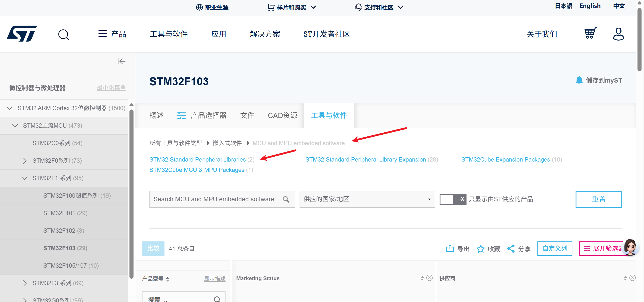Select STM32F100超值系列 in tree
The image size is (644, 302).
(x=77, y=195)
